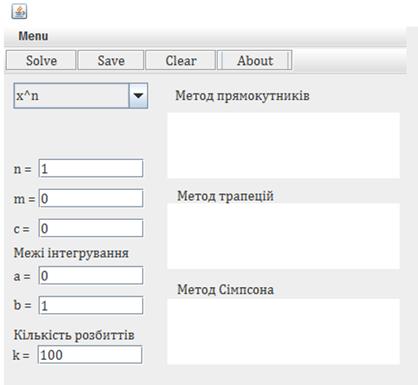
Task: Click the Метод Сімпсона result area
Action: [x=284, y=332]
